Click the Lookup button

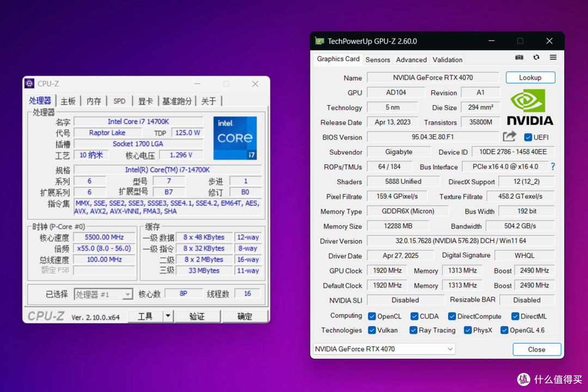click(x=530, y=77)
